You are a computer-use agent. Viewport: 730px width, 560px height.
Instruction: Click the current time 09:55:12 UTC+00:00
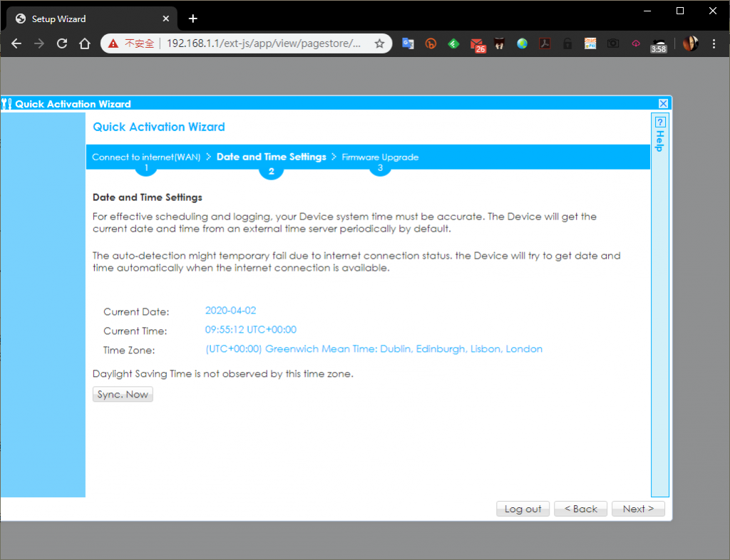coord(250,330)
